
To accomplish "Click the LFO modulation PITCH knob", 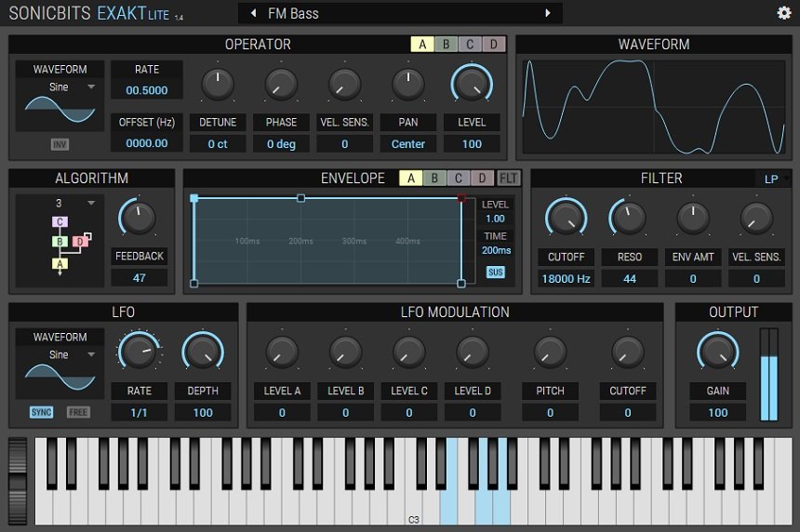I will [550, 352].
